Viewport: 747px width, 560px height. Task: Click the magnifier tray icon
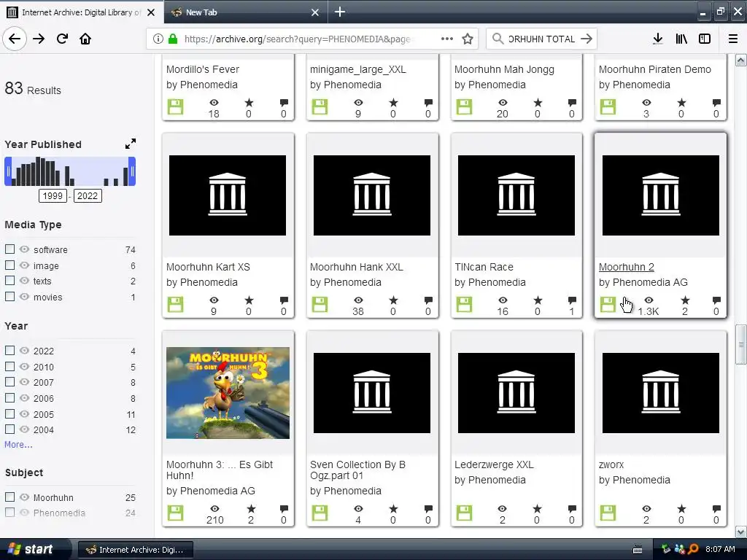click(x=693, y=549)
